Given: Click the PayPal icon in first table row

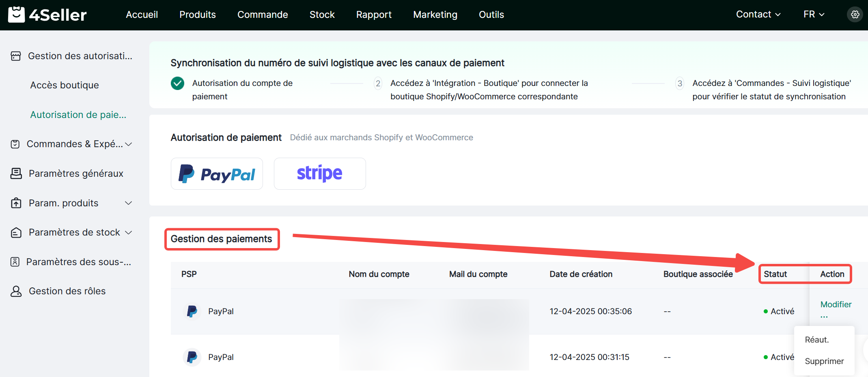Looking at the screenshot, I should pyautogui.click(x=192, y=311).
